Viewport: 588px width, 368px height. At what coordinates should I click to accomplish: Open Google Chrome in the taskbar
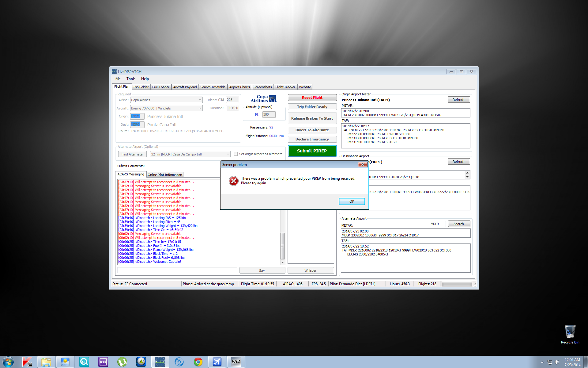(198, 362)
